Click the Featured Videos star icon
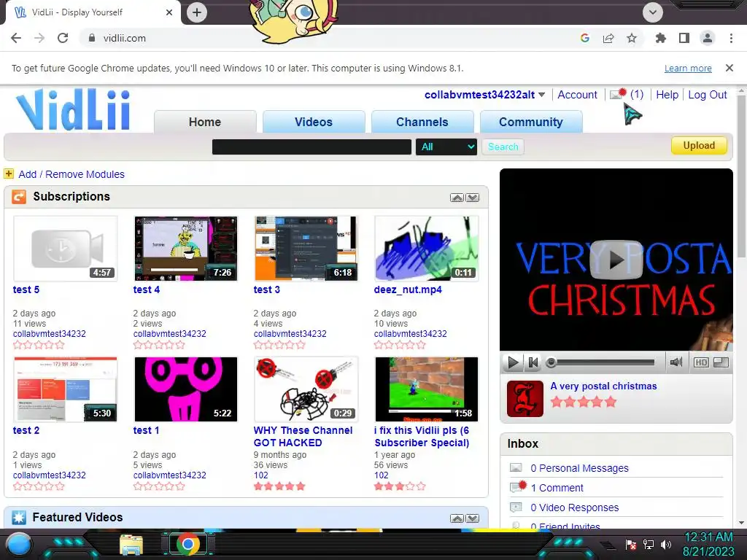The height and width of the screenshot is (560, 747). coord(18,517)
